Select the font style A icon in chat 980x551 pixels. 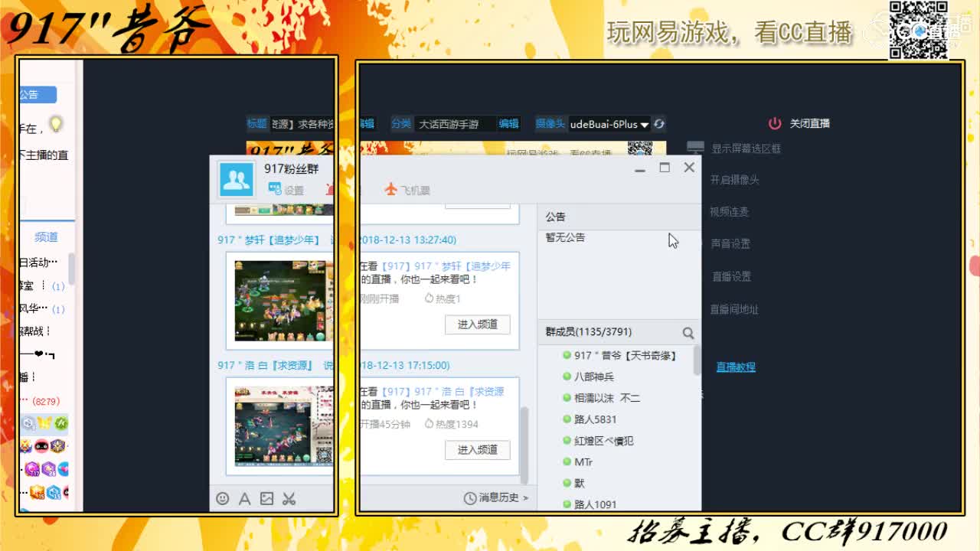[244, 498]
